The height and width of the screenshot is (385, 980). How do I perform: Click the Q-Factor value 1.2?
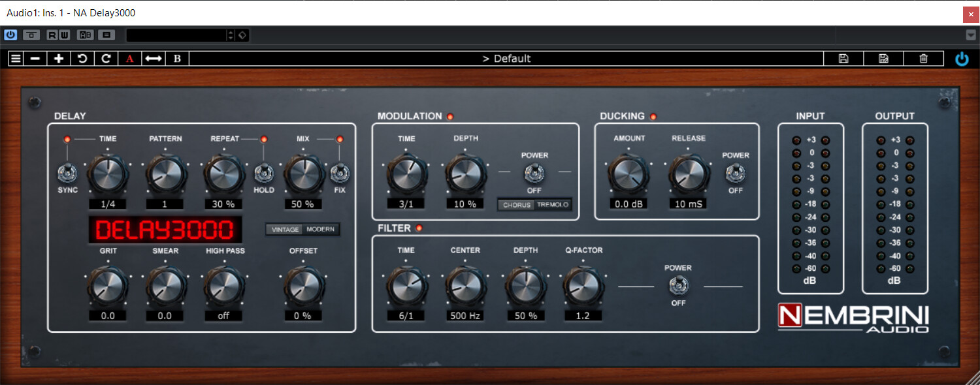coord(583,316)
